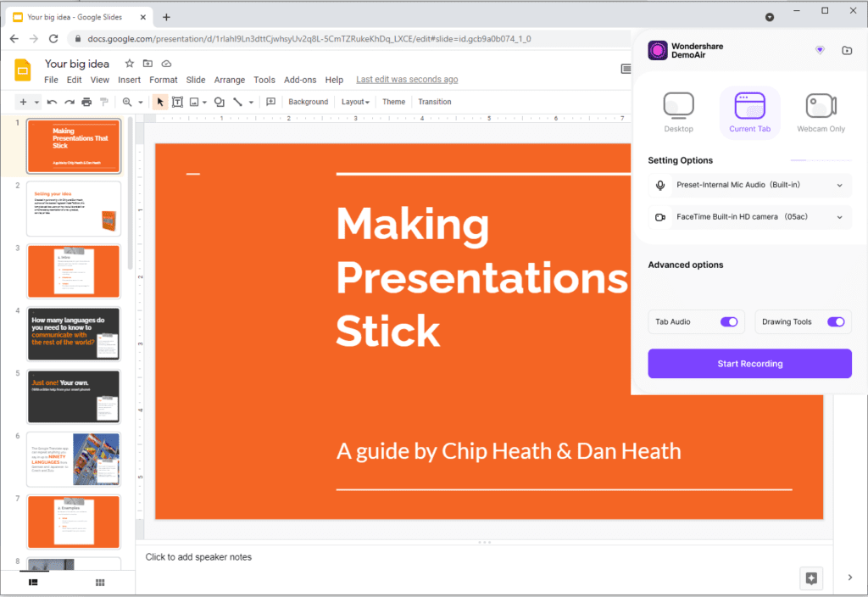Open the FaceTime Built-in HD camera dropdown
Viewport: 868px width, 597px height.
tap(749, 217)
